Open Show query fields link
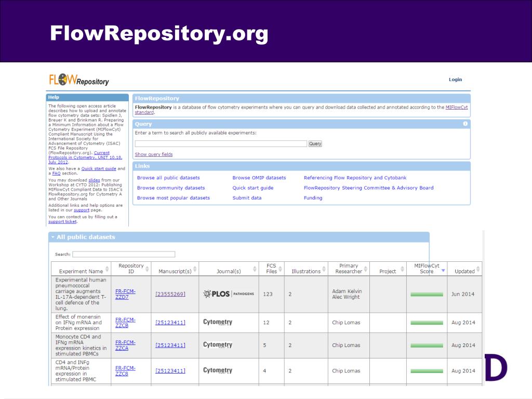The height and width of the screenshot is (399, 532). [x=154, y=154]
